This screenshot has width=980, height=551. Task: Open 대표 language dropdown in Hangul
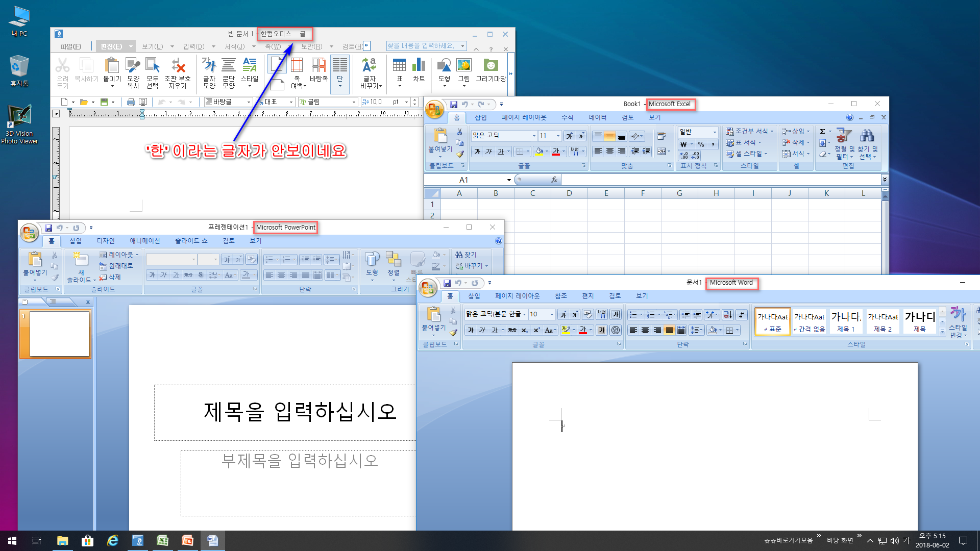[x=291, y=102]
